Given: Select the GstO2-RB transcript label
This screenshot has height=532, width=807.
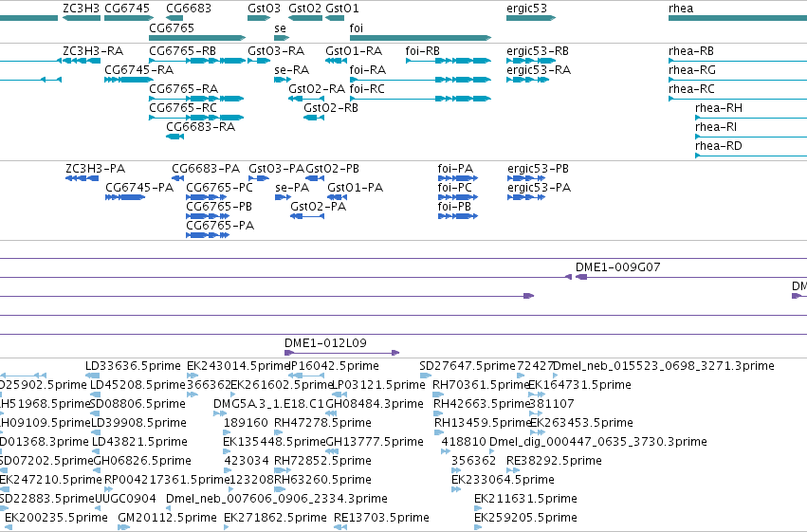Looking at the screenshot, I should coord(331,108).
